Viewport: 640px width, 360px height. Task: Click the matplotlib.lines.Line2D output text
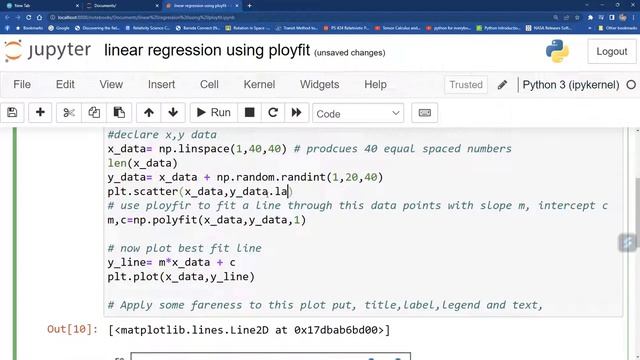pyautogui.click(x=249, y=330)
